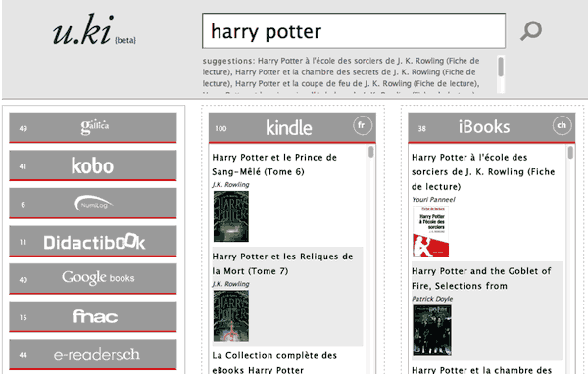Image resolution: width=588 pixels, height=374 pixels.
Task: Click author Patrick Doyle
Action: [432, 299]
